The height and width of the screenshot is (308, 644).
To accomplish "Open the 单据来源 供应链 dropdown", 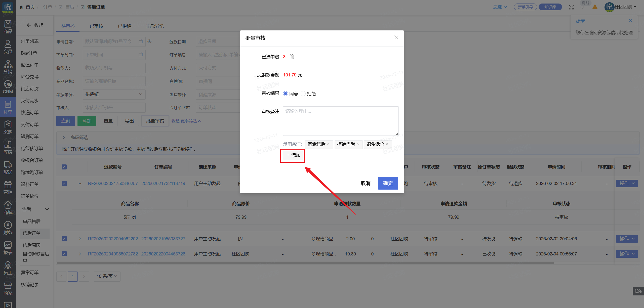I will click(114, 94).
